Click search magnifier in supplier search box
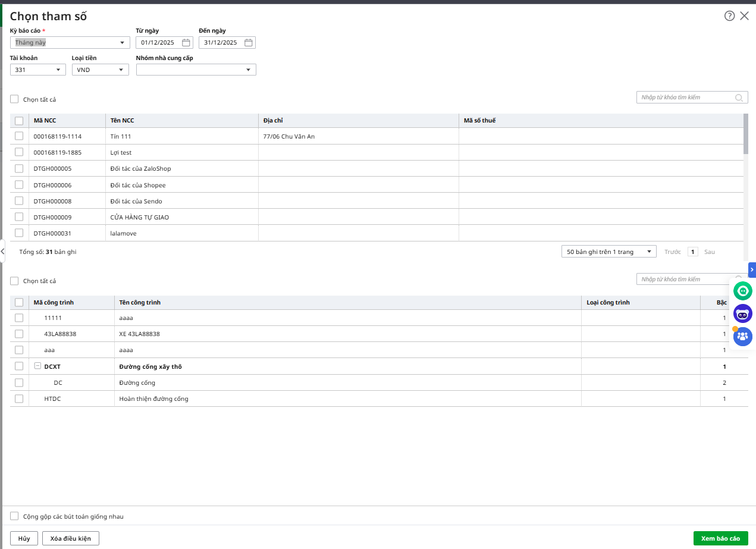756x549 pixels. click(x=739, y=98)
